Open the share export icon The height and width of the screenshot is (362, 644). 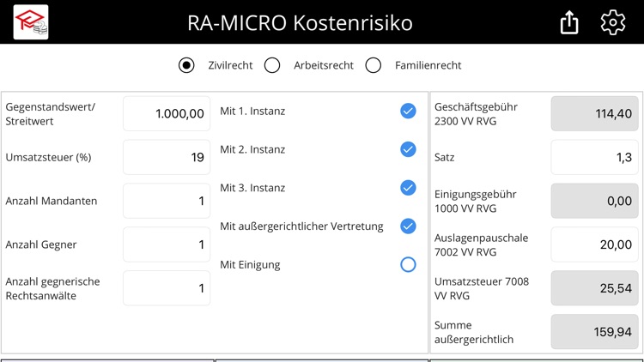pos(569,22)
